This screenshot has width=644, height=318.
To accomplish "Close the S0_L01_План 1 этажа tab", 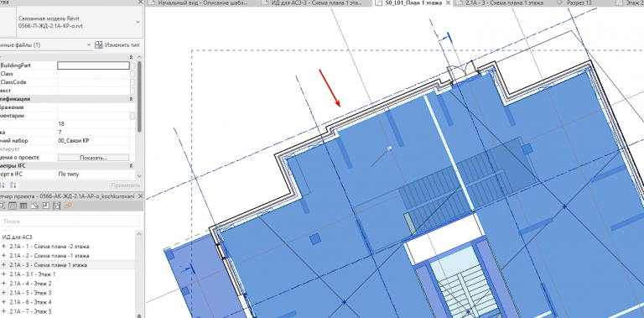I will (448, 3).
